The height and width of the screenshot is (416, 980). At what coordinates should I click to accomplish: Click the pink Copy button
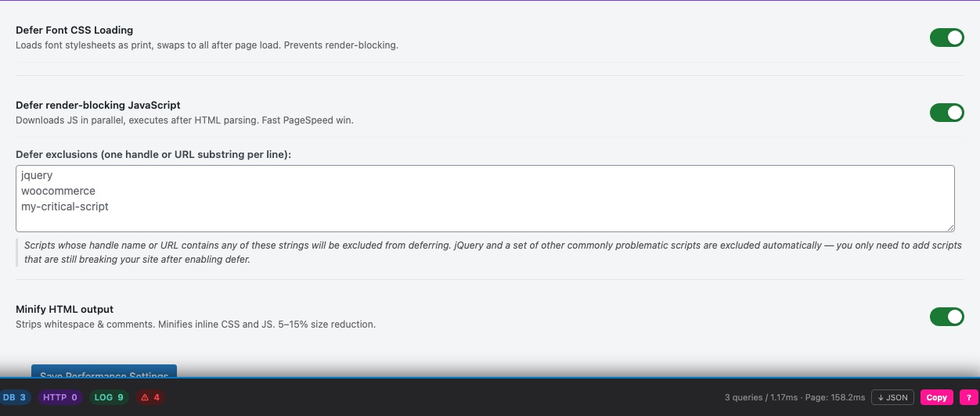[x=936, y=397]
